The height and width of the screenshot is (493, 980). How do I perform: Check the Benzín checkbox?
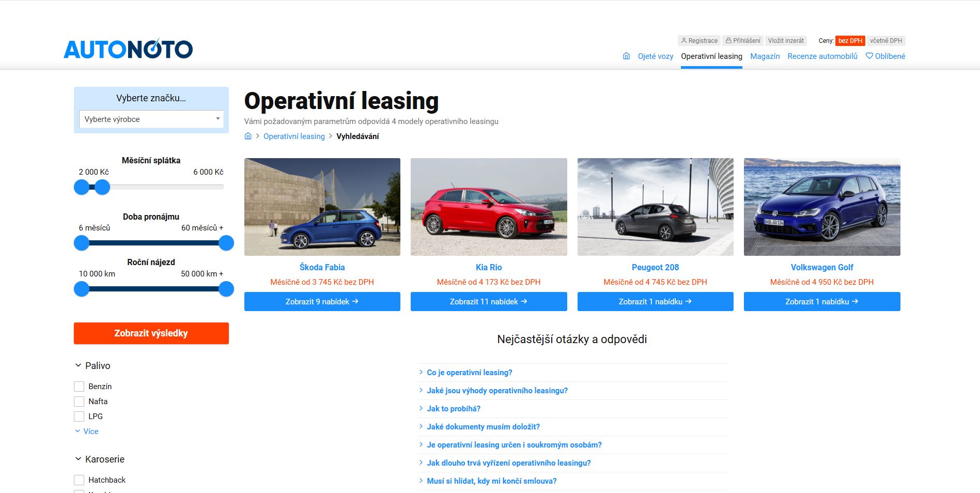click(x=79, y=387)
